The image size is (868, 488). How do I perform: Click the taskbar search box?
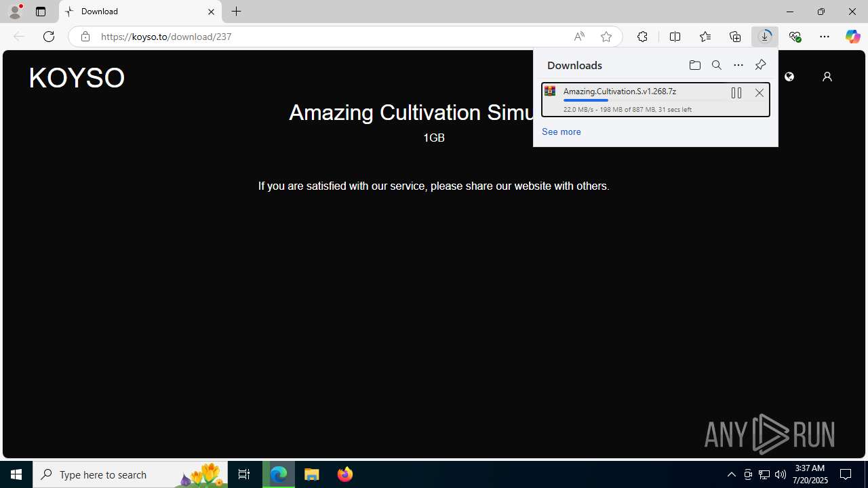click(130, 474)
